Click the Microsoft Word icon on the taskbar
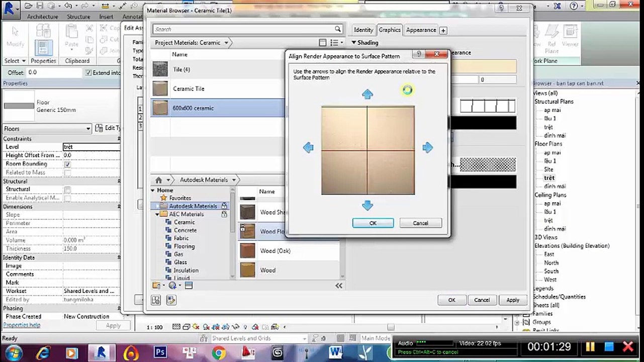Screen dimensions: 644x362 click(336, 353)
